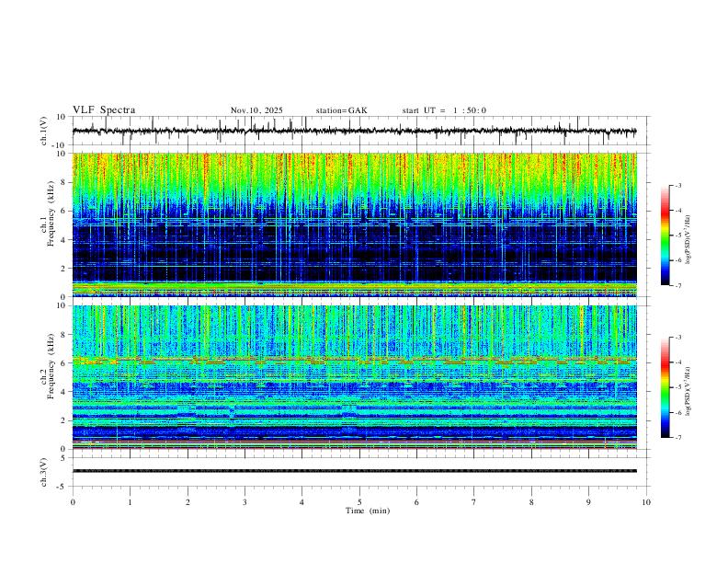
Task: Click the "8" kHz tick on ch.1 frequency axis
Action: (63, 182)
